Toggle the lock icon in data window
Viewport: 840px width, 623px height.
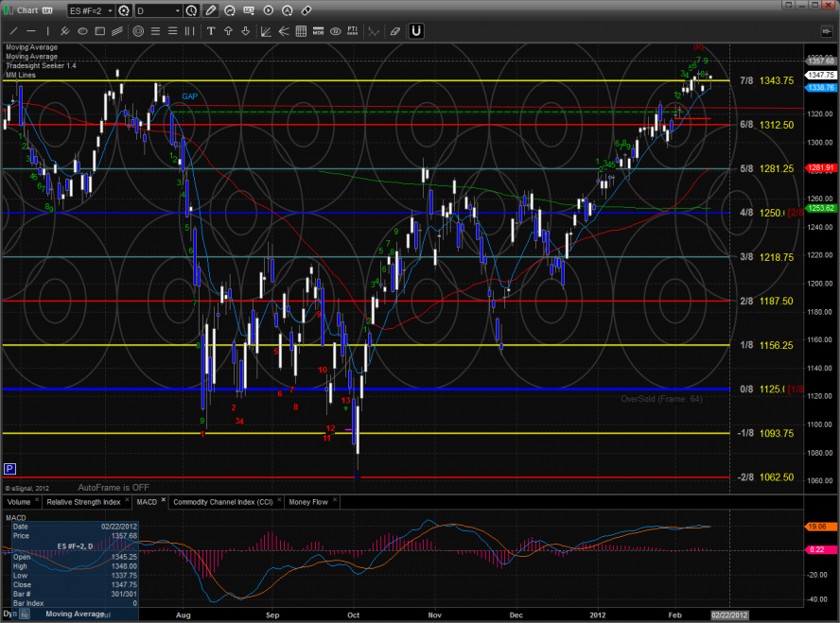click(x=24, y=614)
